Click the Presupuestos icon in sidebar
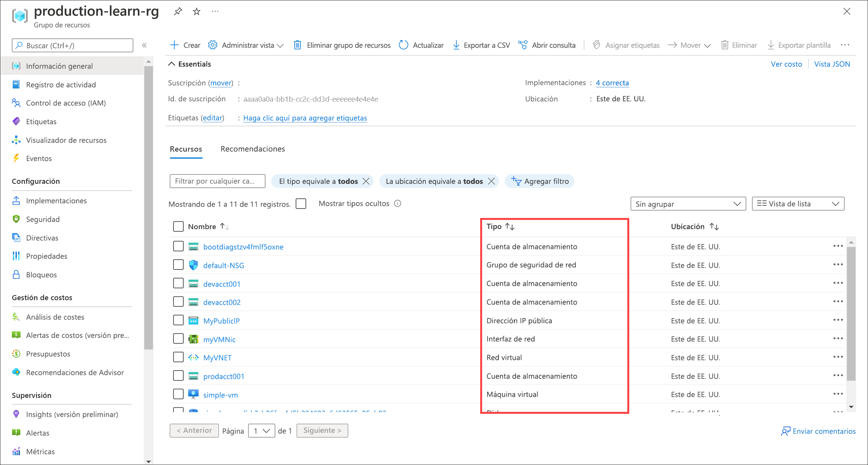Screen dimensions: 868x465 tap(16, 354)
